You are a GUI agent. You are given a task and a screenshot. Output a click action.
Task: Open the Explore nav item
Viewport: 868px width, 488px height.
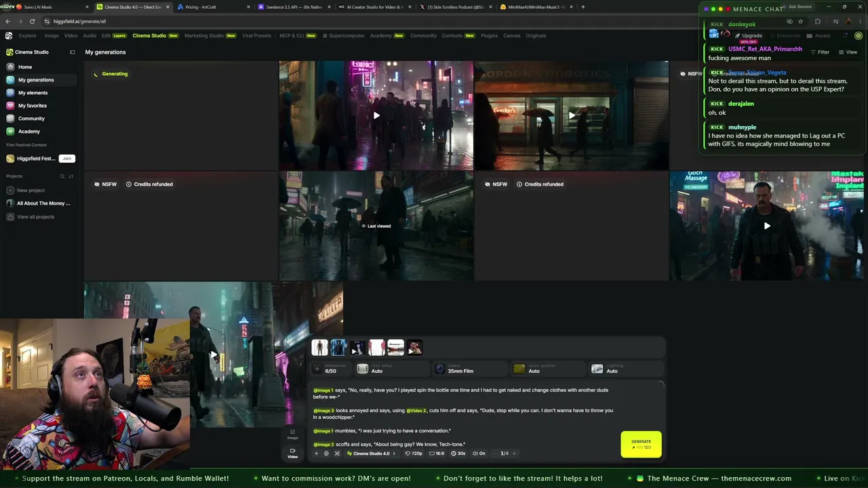(x=27, y=35)
